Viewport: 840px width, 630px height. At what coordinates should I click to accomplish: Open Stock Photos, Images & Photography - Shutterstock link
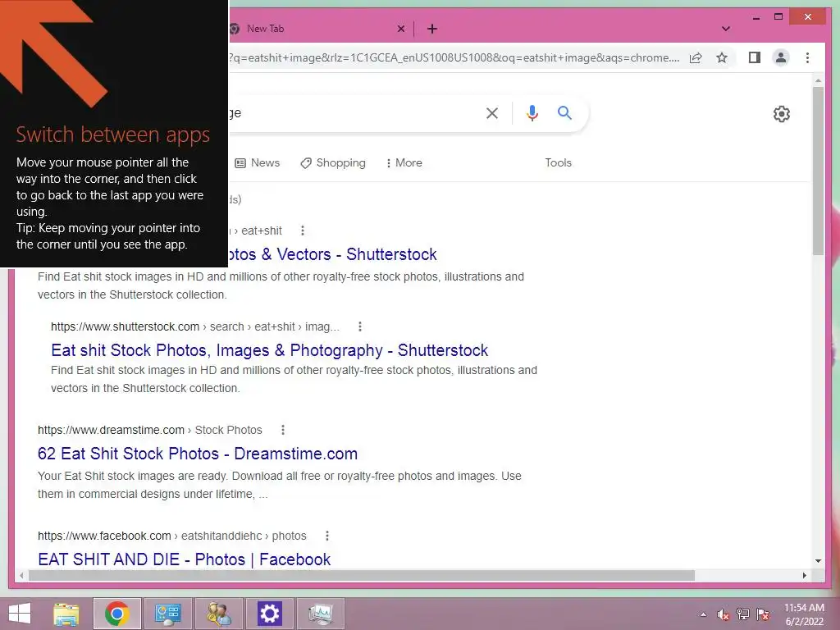pyautogui.click(x=269, y=350)
